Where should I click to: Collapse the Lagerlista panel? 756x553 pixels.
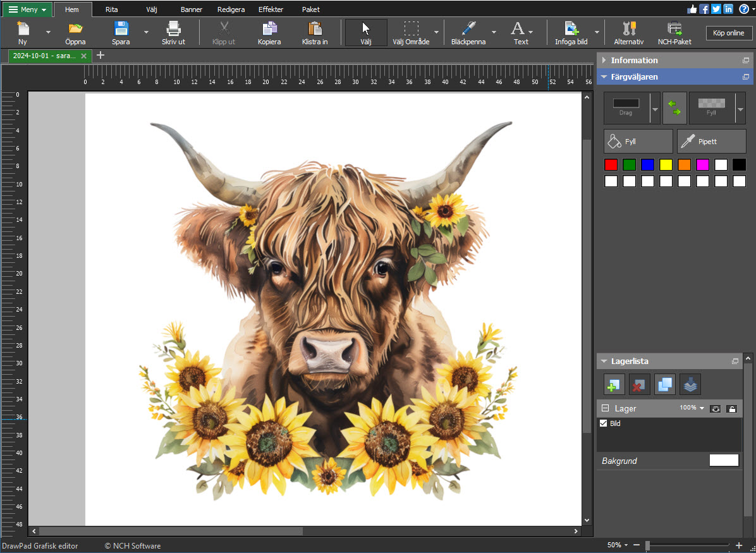pyautogui.click(x=604, y=361)
